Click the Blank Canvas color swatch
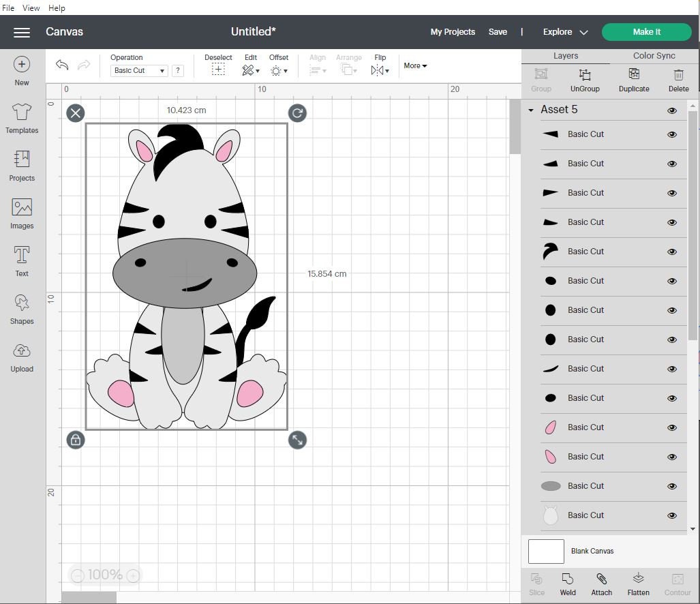700x604 pixels. tap(545, 551)
